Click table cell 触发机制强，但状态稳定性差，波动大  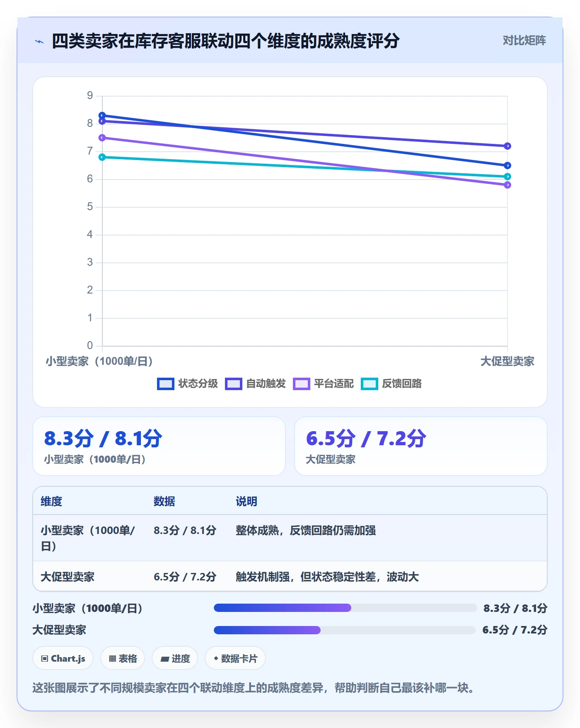coord(327,577)
